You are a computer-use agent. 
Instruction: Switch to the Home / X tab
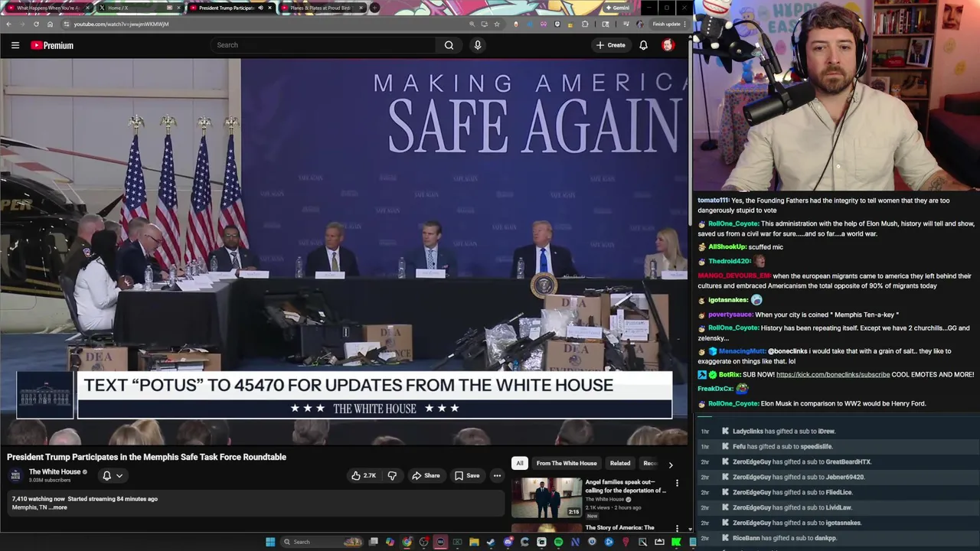pos(138,8)
